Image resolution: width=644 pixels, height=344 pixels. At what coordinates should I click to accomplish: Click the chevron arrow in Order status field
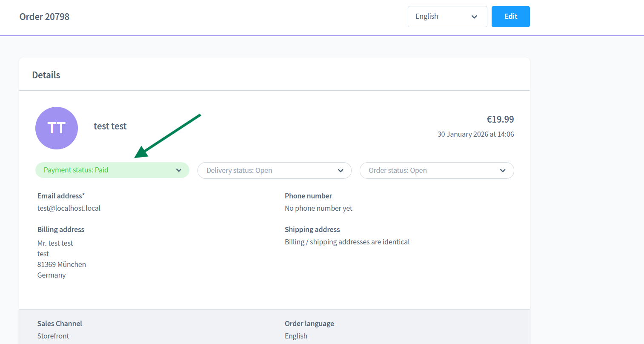point(503,171)
